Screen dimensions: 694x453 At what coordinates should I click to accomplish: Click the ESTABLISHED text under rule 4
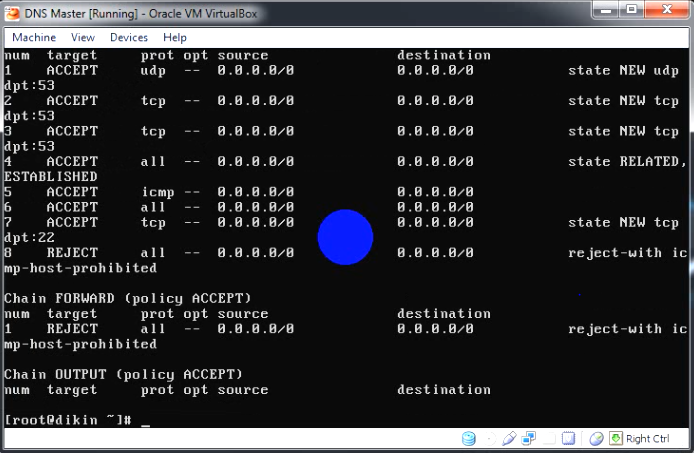[x=51, y=176]
